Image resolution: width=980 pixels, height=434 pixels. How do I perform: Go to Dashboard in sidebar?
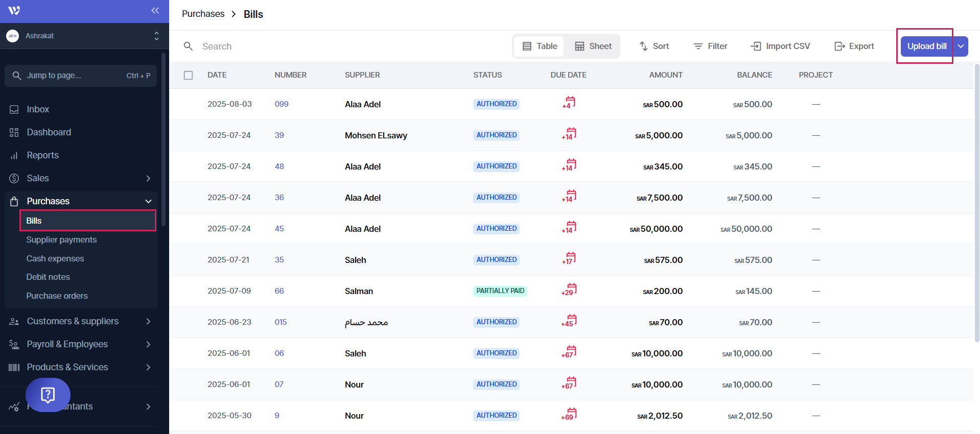[x=49, y=132]
